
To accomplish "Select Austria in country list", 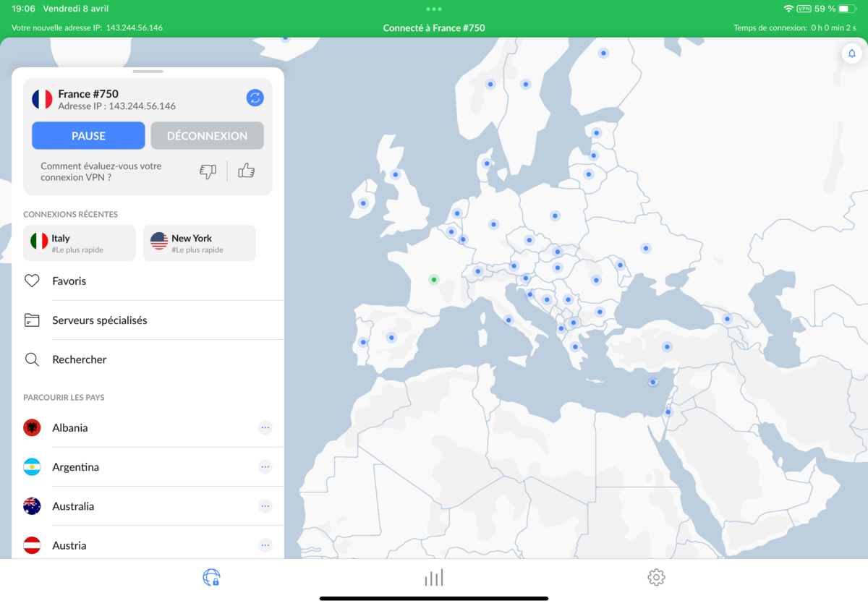I will point(148,545).
